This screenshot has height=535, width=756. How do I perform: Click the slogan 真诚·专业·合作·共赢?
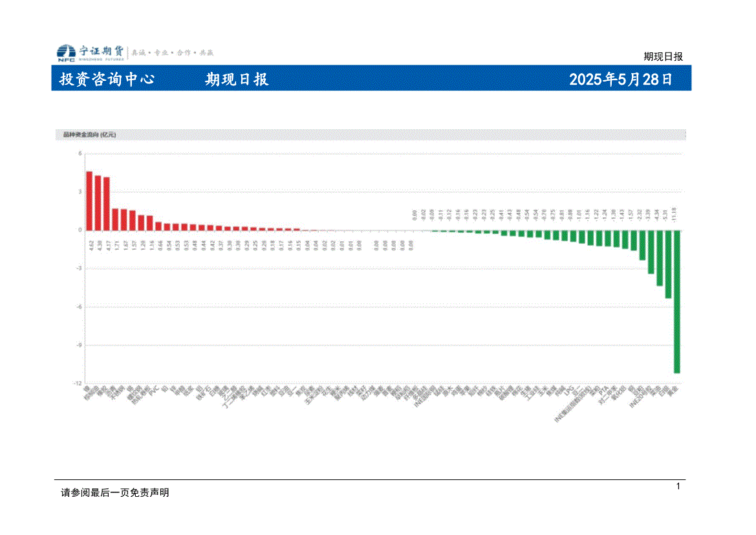(173, 52)
